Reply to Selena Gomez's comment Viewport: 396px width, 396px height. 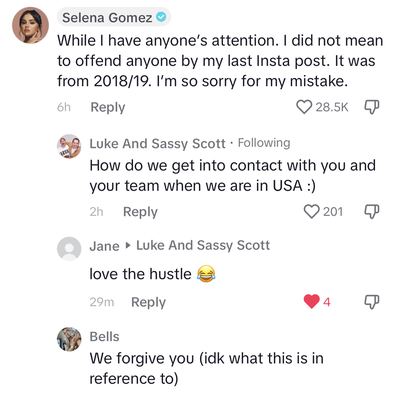click(108, 107)
